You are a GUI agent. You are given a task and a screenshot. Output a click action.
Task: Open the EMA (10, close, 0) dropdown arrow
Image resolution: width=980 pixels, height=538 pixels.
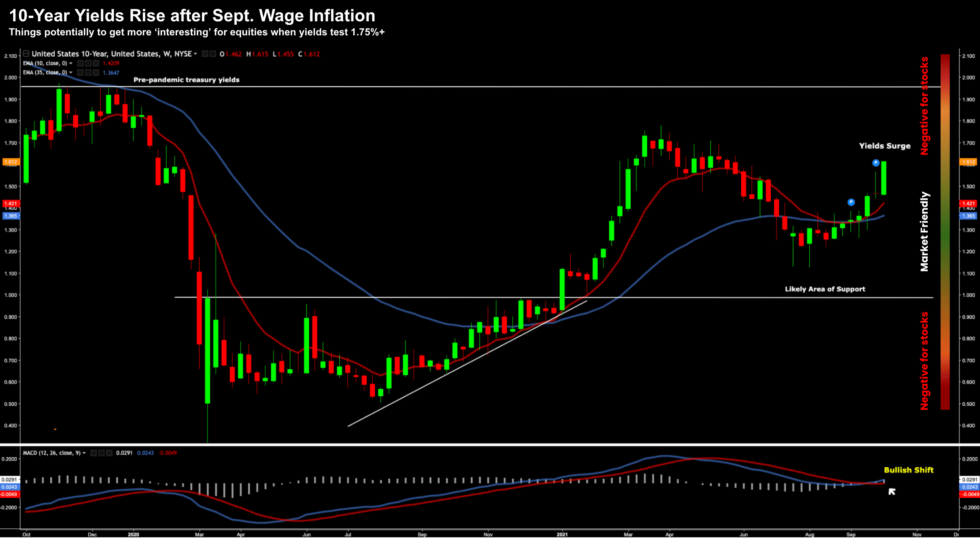(x=71, y=63)
